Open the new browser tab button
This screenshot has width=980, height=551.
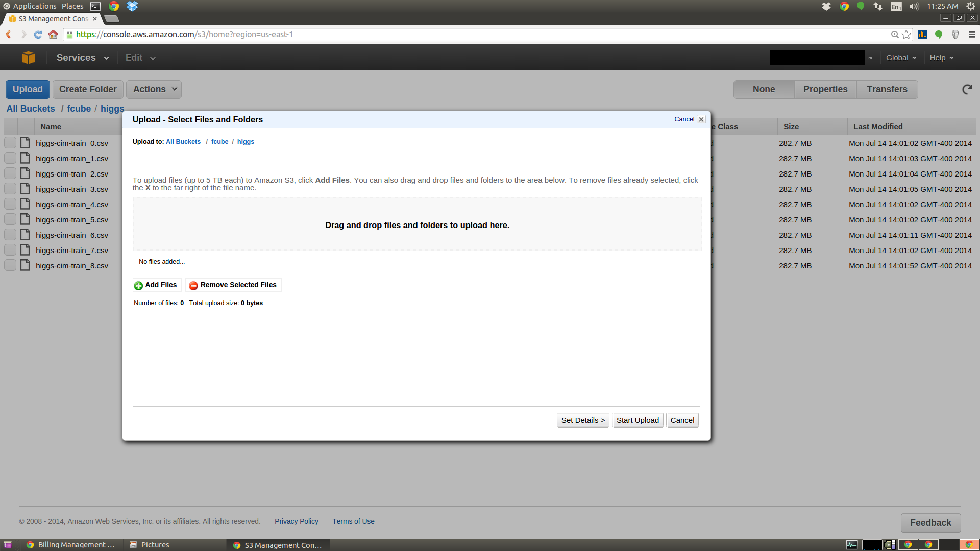[x=112, y=19]
